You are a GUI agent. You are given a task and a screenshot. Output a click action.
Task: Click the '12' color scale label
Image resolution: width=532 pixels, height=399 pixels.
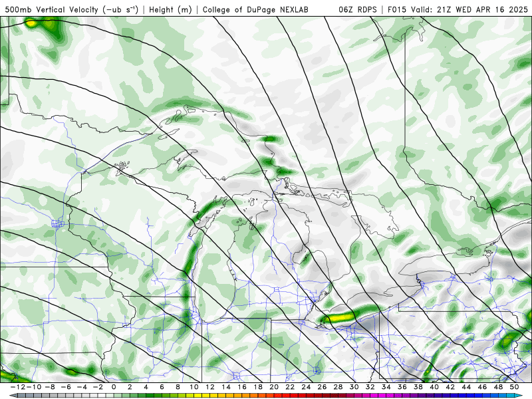[x=210, y=387]
